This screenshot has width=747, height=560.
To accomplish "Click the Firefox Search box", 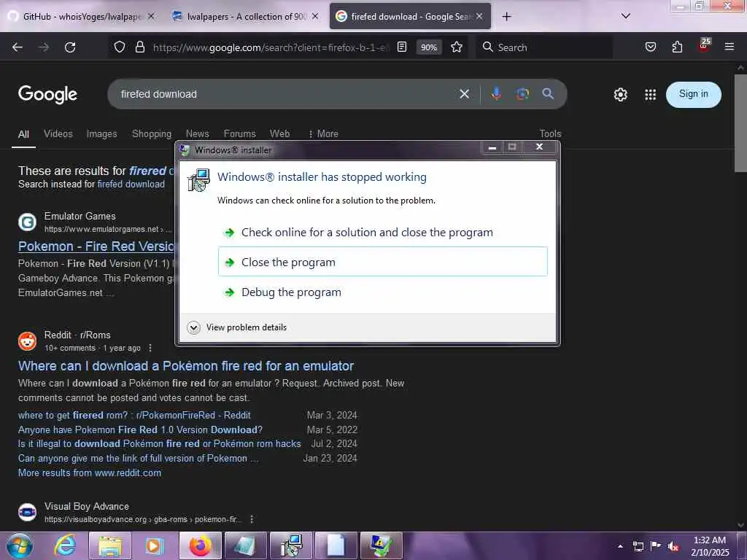I will click(544, 47).
